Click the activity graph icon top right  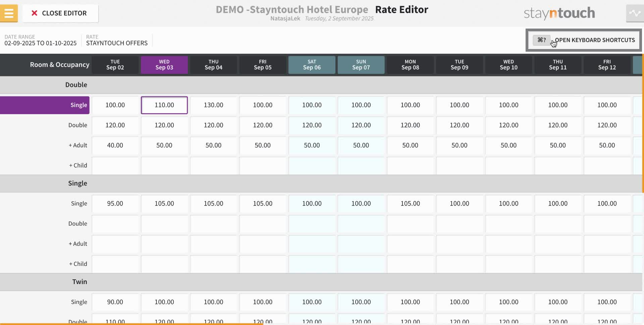[x=635, y=13]
